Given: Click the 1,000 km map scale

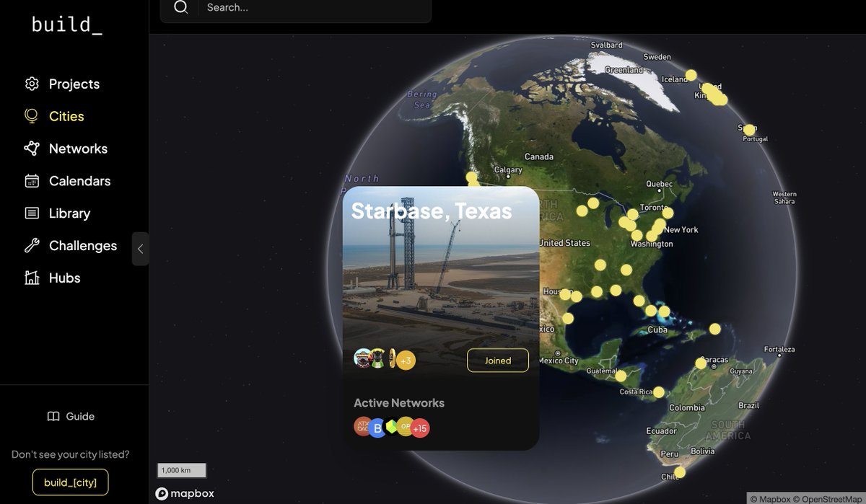Looking at the screenshot, I should click(182, 470).
